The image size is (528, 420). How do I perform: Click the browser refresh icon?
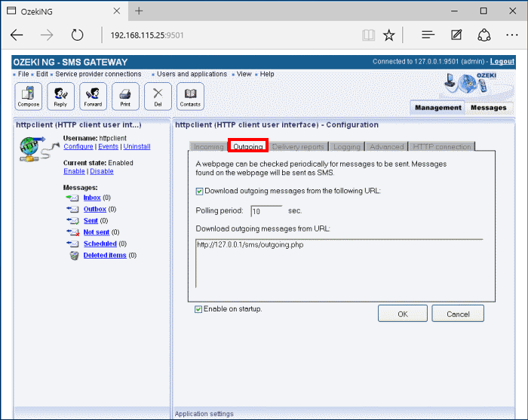[x=77, y=35]
